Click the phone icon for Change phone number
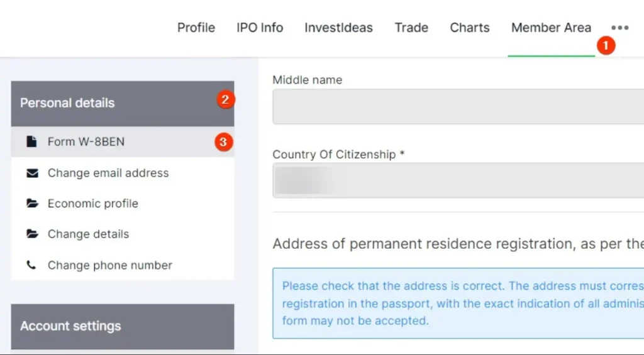 (31, 265)
